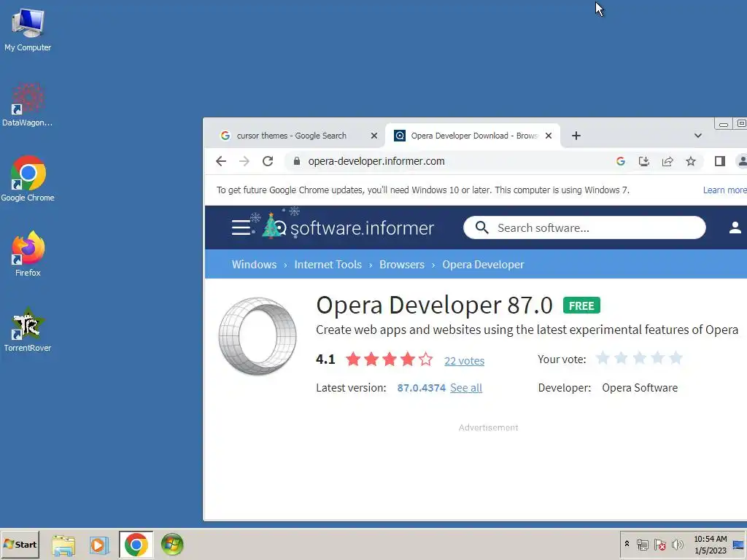Screen dimensions: 747x560
Task: Click Chrome taskbar button
Action: (x=136, y=545)
